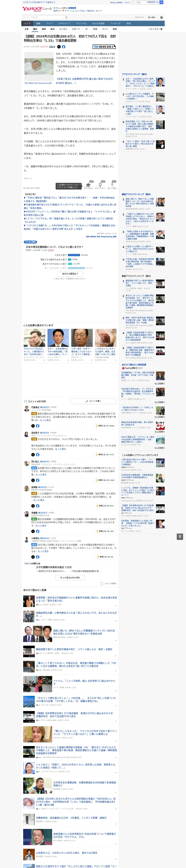Click 門倉貴史's avatar picture

coord(26,409)
